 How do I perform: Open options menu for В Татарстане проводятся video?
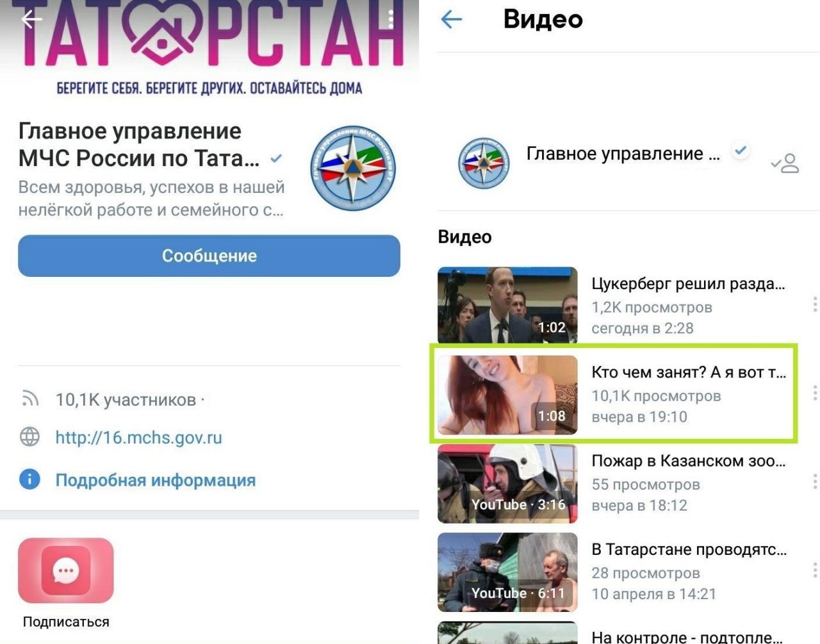(814, 570)
